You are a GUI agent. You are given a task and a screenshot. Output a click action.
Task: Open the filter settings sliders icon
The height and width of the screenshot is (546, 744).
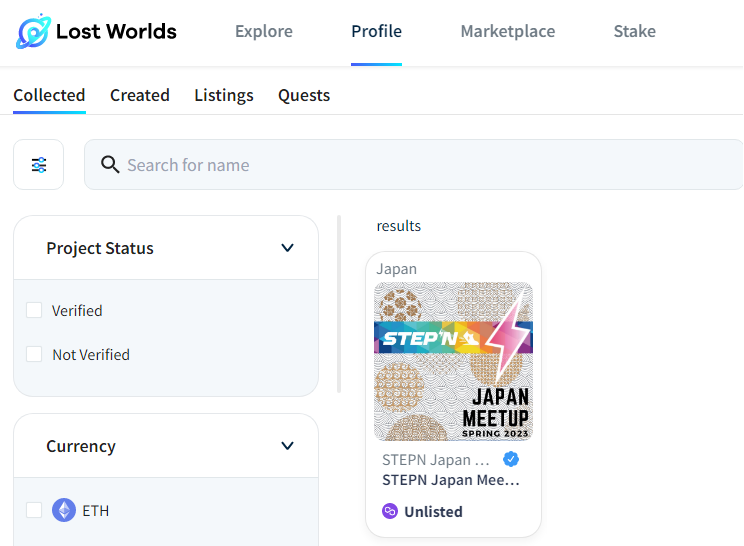39,165
